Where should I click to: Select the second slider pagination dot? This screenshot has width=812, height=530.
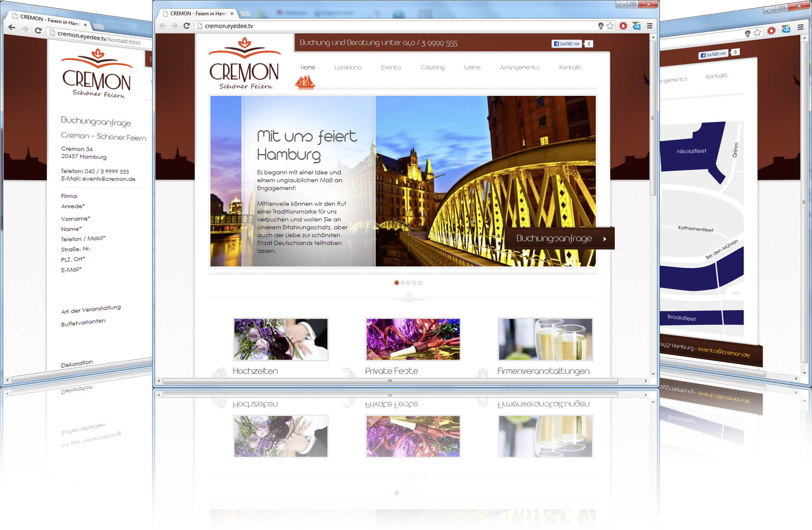402,283
